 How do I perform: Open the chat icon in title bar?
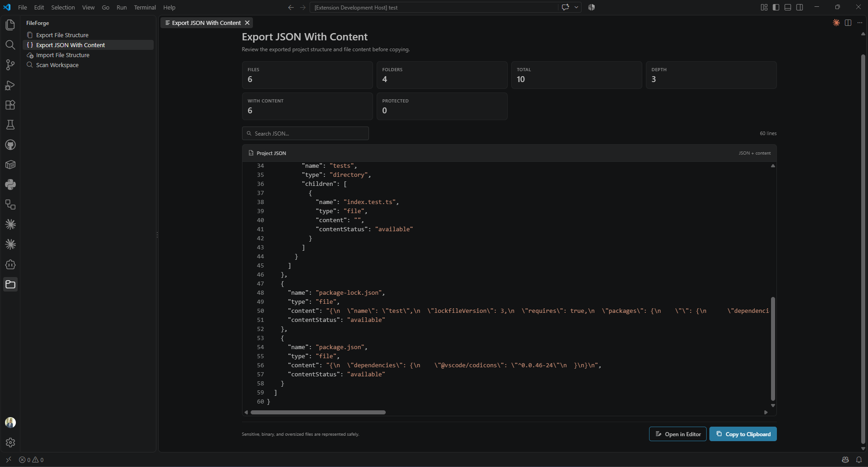[x=565, y=7]
